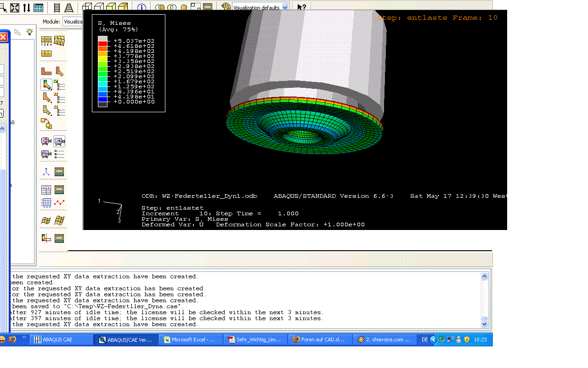Switch to ABAQUS/CAE Ver... taskbar button
588x368 pixels.
pyautogui.click(x=126, y=339)
